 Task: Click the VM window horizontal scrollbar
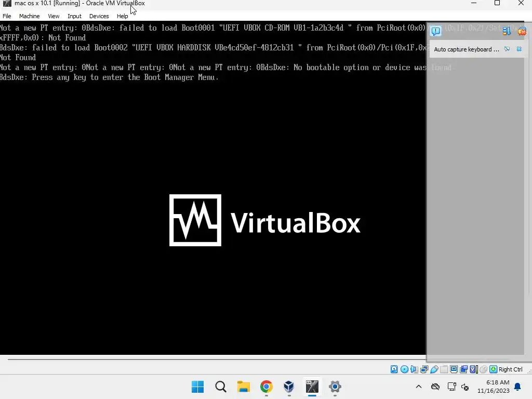(x=217, y=359)
